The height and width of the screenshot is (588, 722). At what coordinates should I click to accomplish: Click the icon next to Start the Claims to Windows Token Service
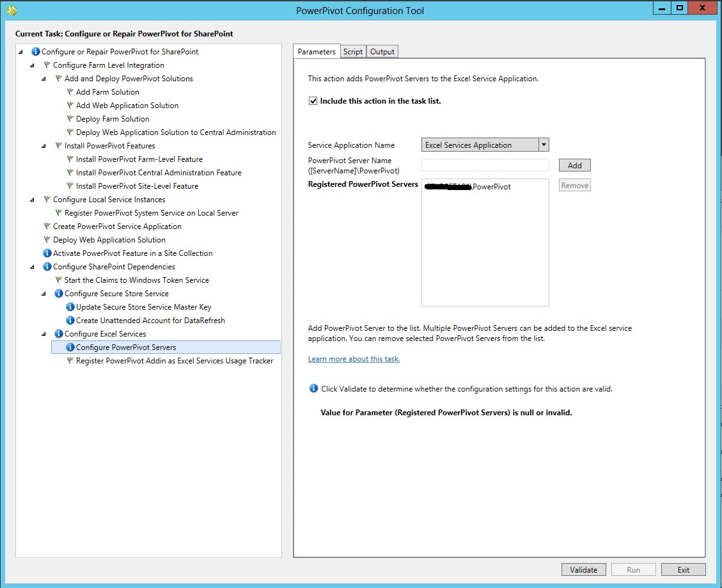pyautogui.click(x=59, y=280)
